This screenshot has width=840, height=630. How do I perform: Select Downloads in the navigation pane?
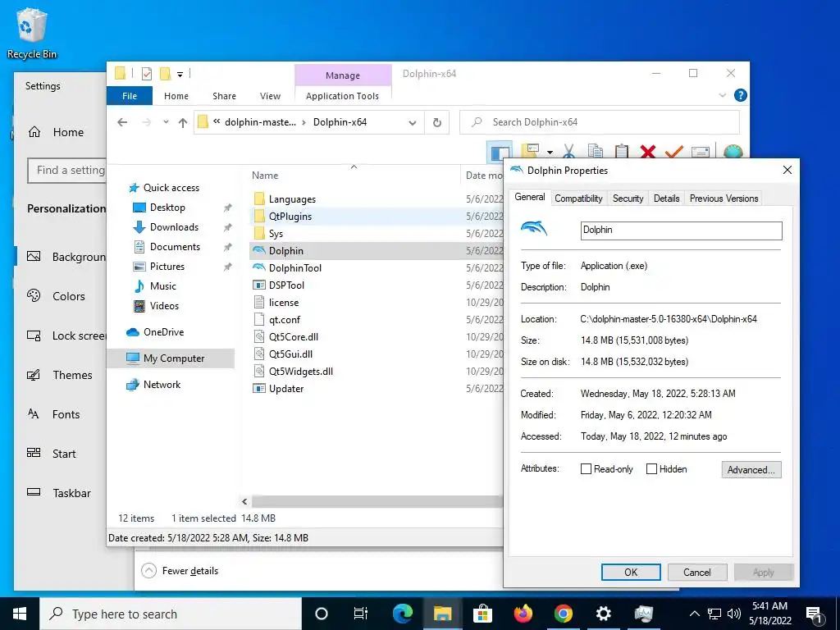point(174,227)
